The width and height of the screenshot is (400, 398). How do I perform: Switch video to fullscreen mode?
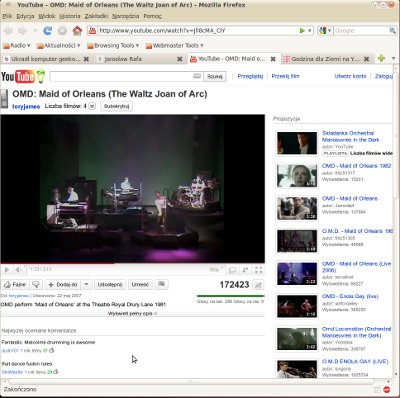pyautogui.click(x=259, y=270)
